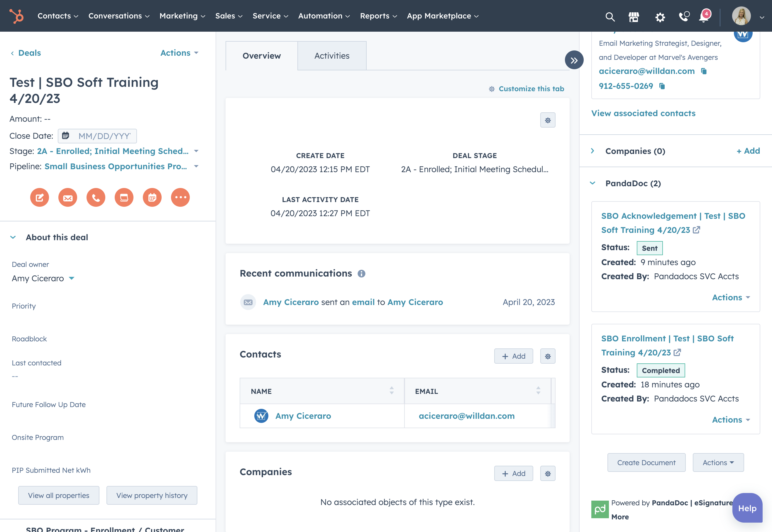Open the Contacts navigation menu
The height and width of the screenshot is (532, 772).
click(x=58, y=16)
